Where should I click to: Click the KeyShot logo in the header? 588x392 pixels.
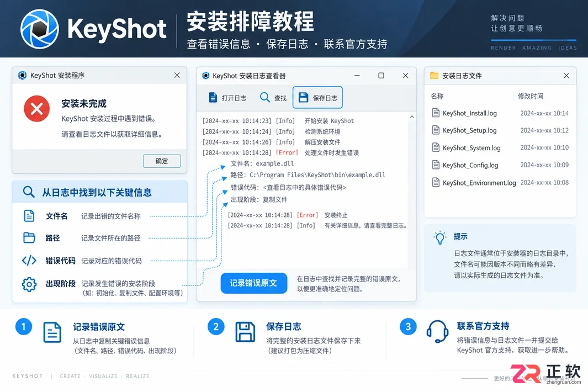(x=39, y=29)
